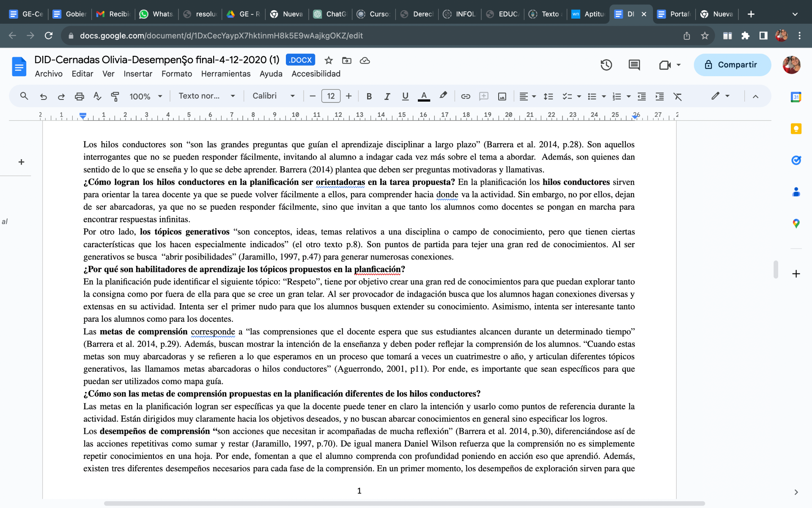Add a comment from the toolbar
The image size is (812, 508).
(x=484, y=97)
